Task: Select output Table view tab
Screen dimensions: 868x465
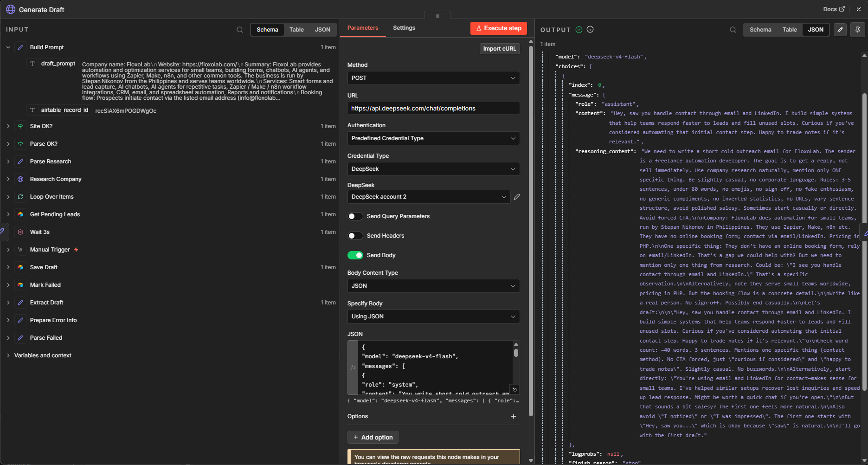Action: pyautogui.click(x=790, y=30)
